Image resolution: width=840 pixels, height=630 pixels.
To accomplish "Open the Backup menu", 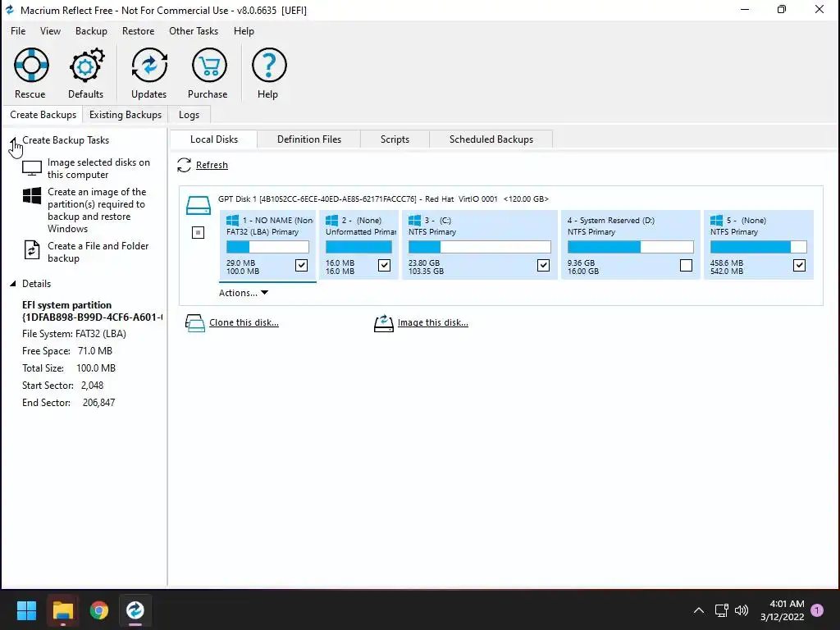I will tap(91, 31).
